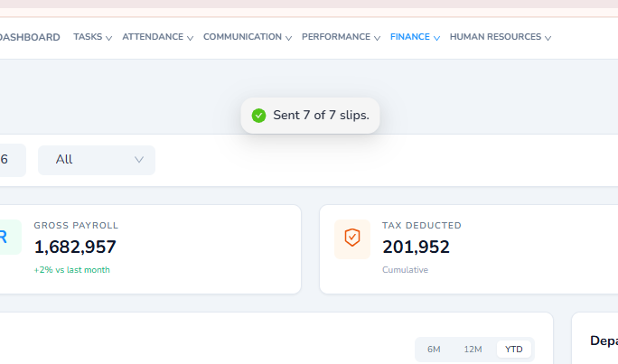
Task: Select the 12M time range
Action: pyautogui.click(x=473, y=349)
